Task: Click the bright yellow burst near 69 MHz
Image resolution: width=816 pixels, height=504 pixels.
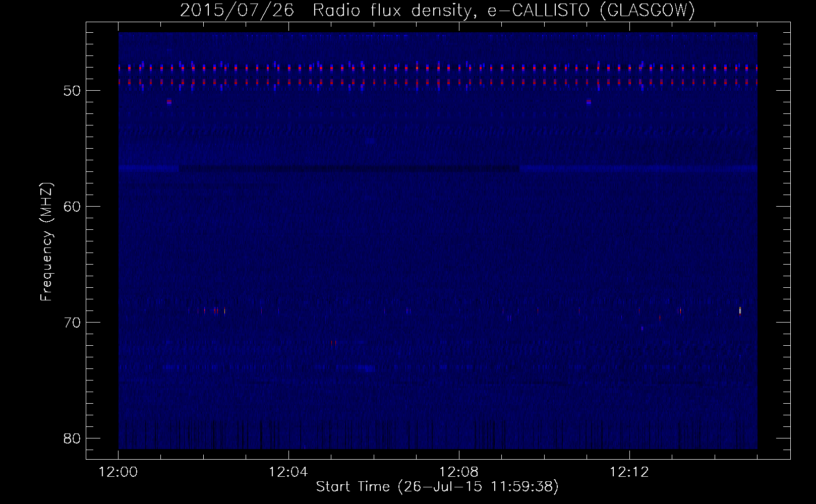Action: (740, 310)
